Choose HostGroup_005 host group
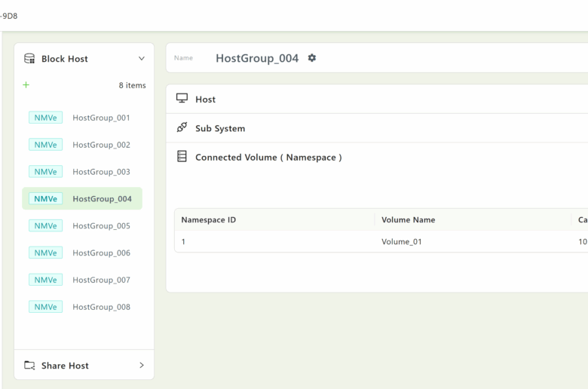Image resolution: width=588 pixels, height=389 pixels. pyautogui.click(x=101, y=226)
